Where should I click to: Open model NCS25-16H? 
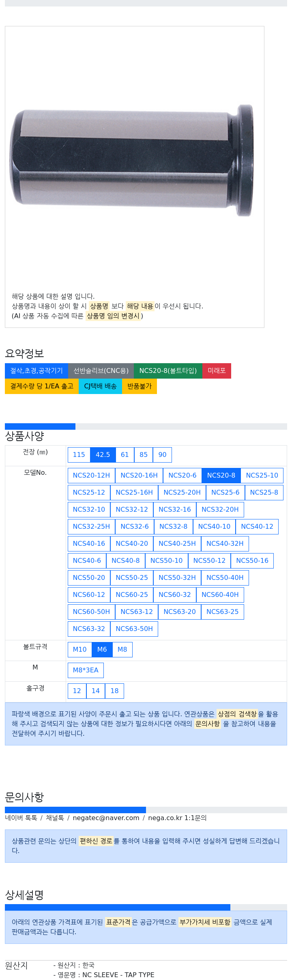(x=134, y=493)
